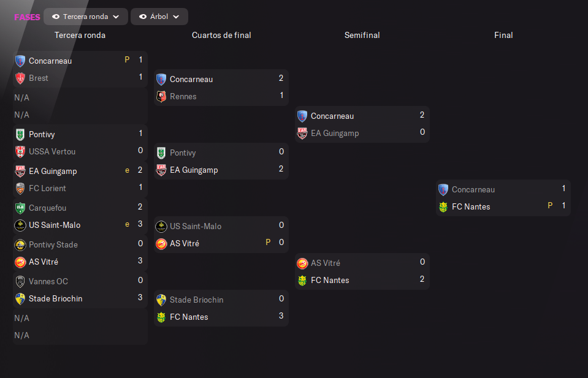Expand the Árbol view chevron
588x378 pixels.
(176, 17)
